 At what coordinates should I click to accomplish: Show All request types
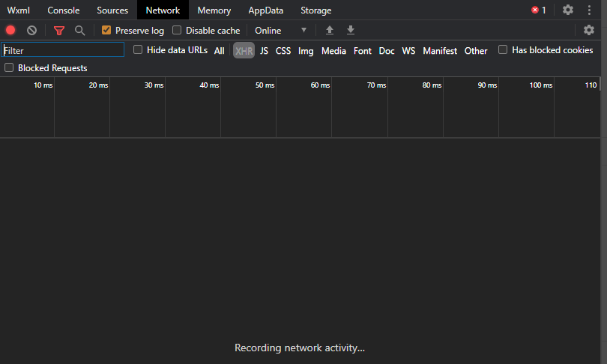[219, 51]
